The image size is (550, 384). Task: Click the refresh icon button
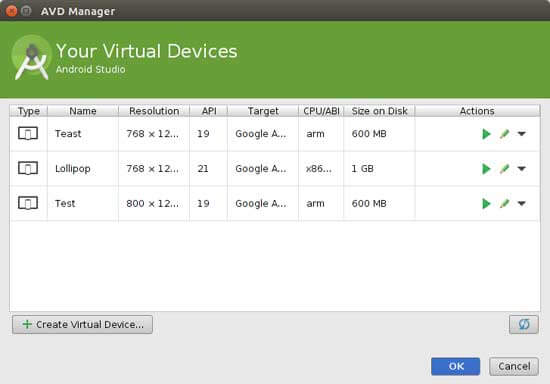(x=524, y=324)
